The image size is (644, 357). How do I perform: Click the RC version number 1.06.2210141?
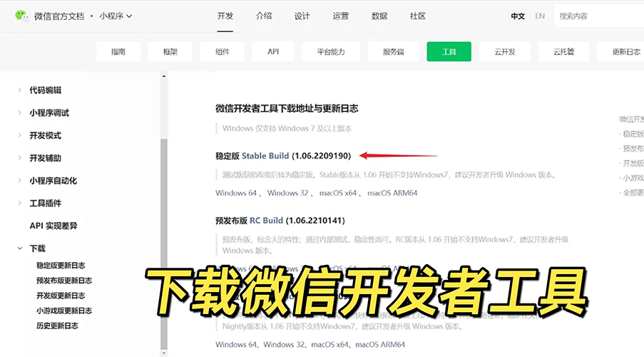click(x=315, y=221)
